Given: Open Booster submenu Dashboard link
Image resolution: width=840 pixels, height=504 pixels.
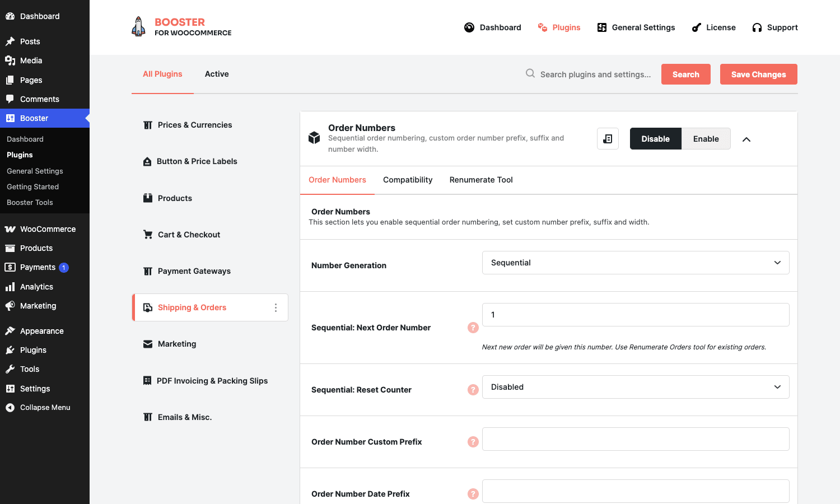Looking at the screenshot, I should tap(25, 139).
